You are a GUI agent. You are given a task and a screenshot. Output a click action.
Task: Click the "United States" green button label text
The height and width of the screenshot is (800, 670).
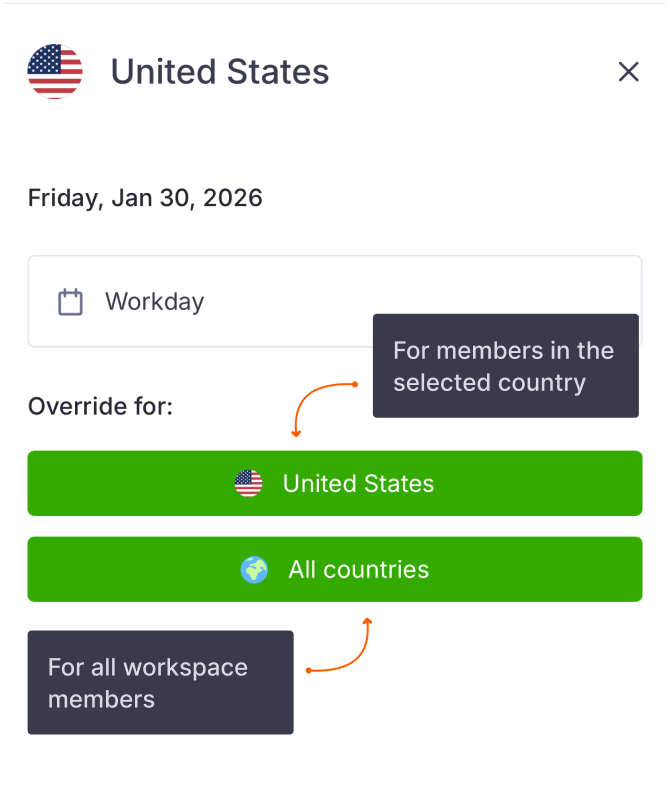pyautogui.click(x=358, y=484)
